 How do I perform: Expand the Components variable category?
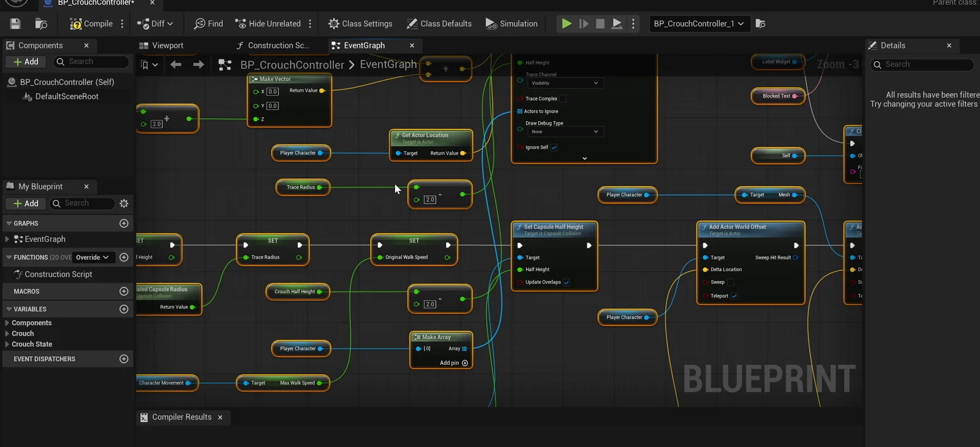pyautogui.click(x=7, y=323)
